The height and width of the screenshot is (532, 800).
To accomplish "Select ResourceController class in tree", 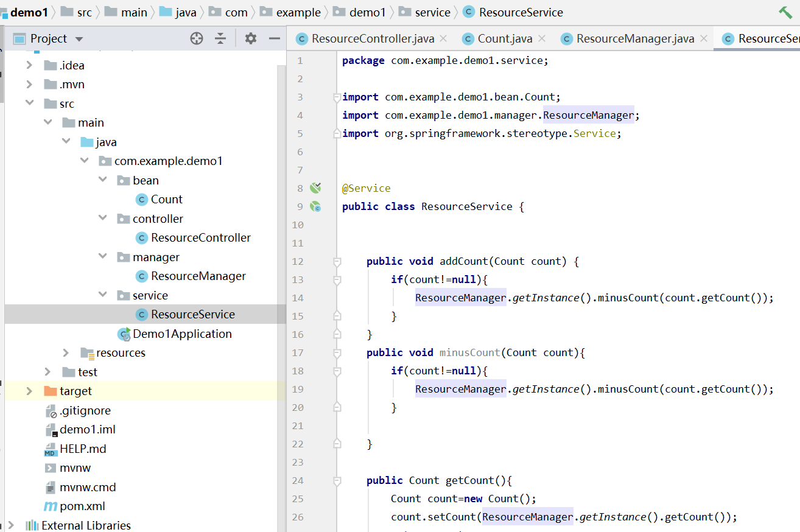I will click(200, 237).
